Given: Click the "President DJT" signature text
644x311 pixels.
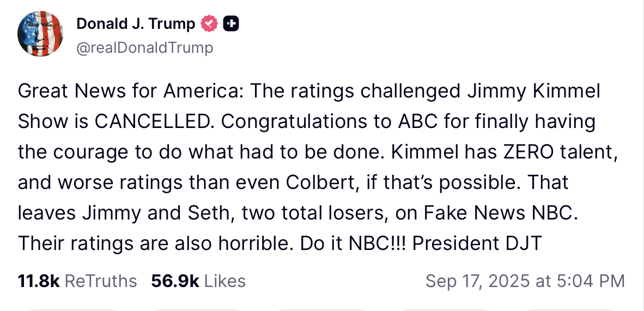Looking at the screenshot, I should click(477, 243).
